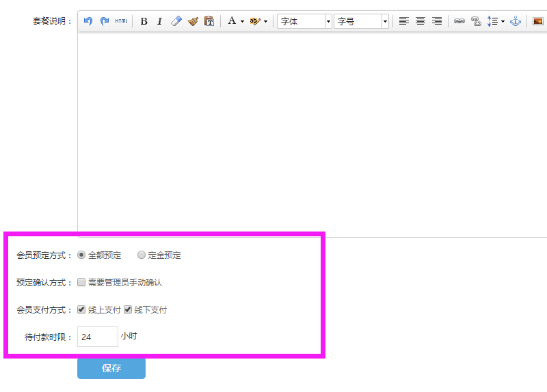The image size is (547, 392).
Task: Click the paste as plain text icon
Action: pyautogui.click(x=209, y=21)
